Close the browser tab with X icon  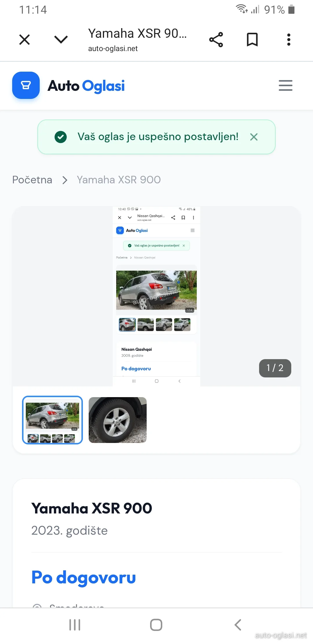pos(25,40)
